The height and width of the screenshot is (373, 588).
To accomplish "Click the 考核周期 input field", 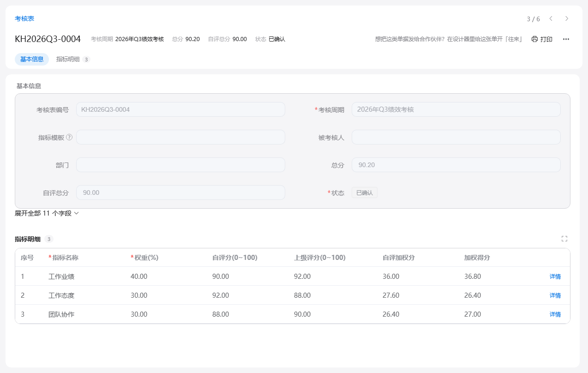I will (x=456, y=109).
